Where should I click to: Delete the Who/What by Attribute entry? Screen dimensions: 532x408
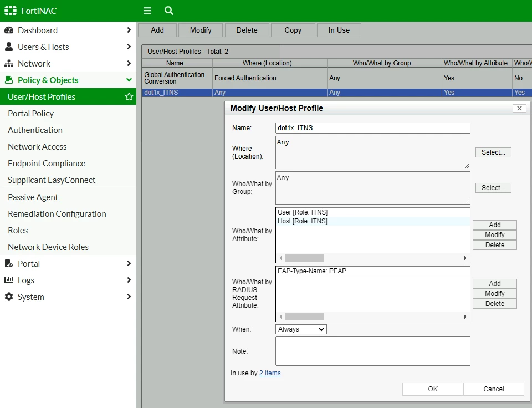[x=495, y=245]
